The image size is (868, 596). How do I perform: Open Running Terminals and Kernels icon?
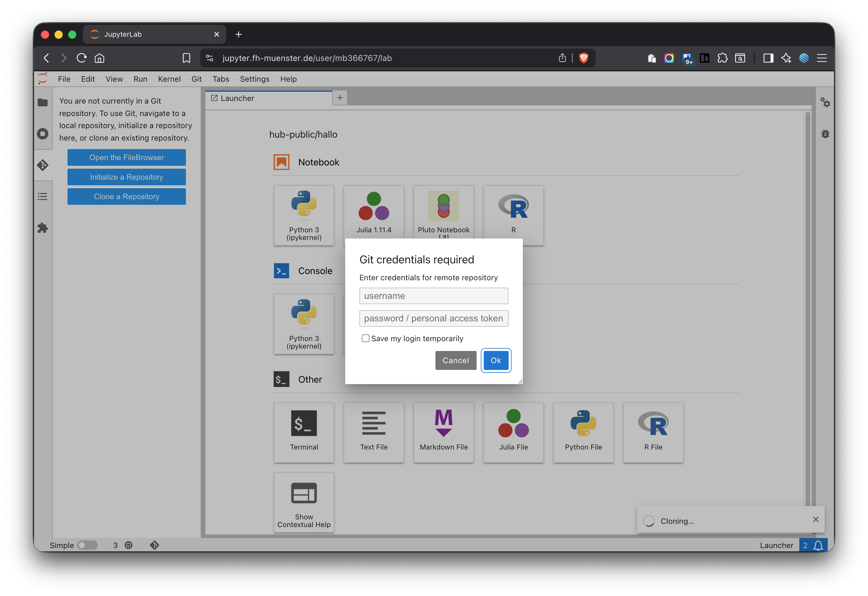pos(43,134)
